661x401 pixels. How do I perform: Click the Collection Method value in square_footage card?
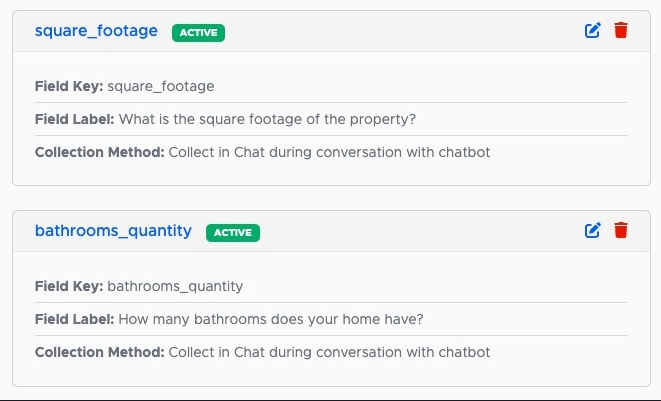point(329,152)
